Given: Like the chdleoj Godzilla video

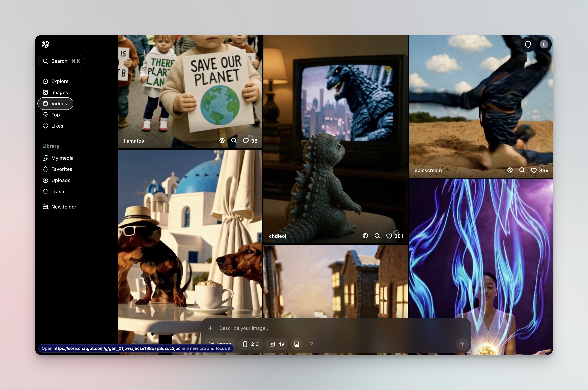Looking at the screenshot, I should point(389,236).
